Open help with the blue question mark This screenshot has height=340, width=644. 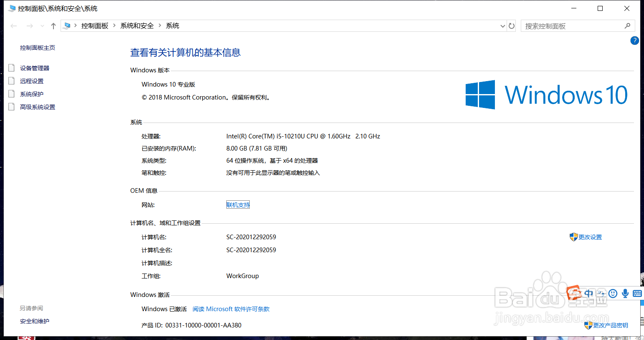(x=634, y=41)
